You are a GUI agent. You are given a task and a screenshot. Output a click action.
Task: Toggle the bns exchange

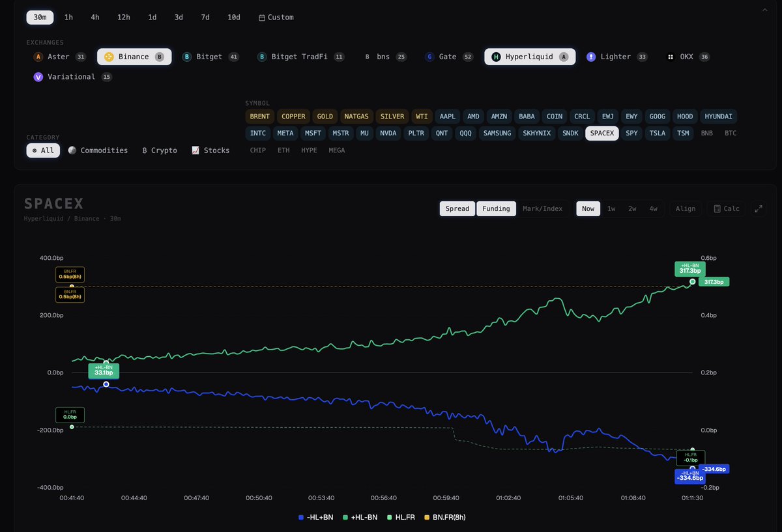[x=386, y=57]
